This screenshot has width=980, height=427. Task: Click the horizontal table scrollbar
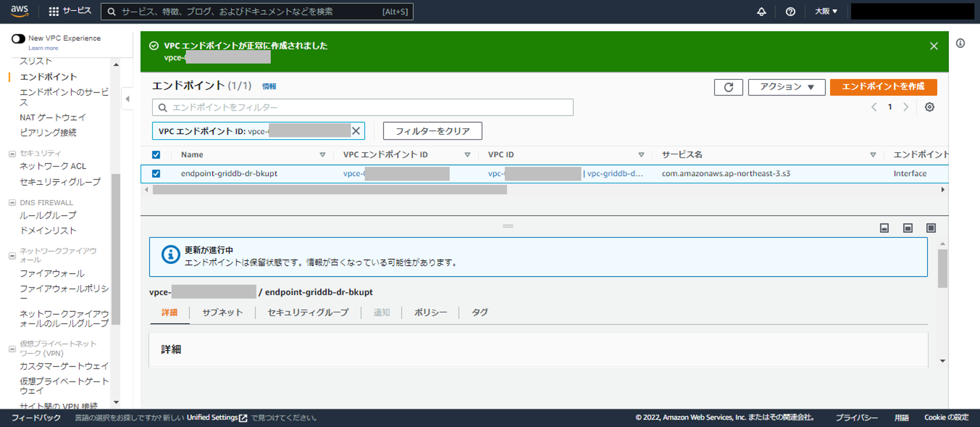(x=330, y=190)
